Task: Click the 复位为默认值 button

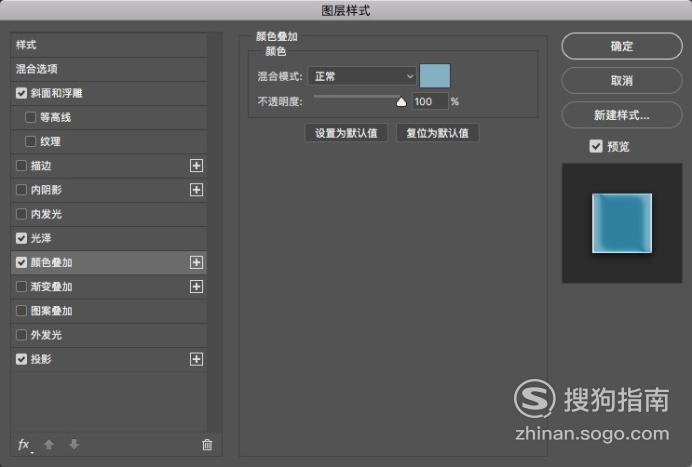Action: (437, 133)
